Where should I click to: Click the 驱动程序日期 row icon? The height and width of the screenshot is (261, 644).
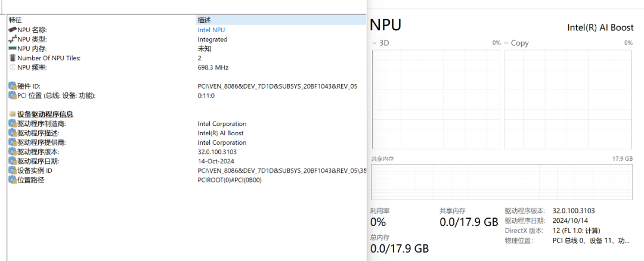[x=13, y=161]
